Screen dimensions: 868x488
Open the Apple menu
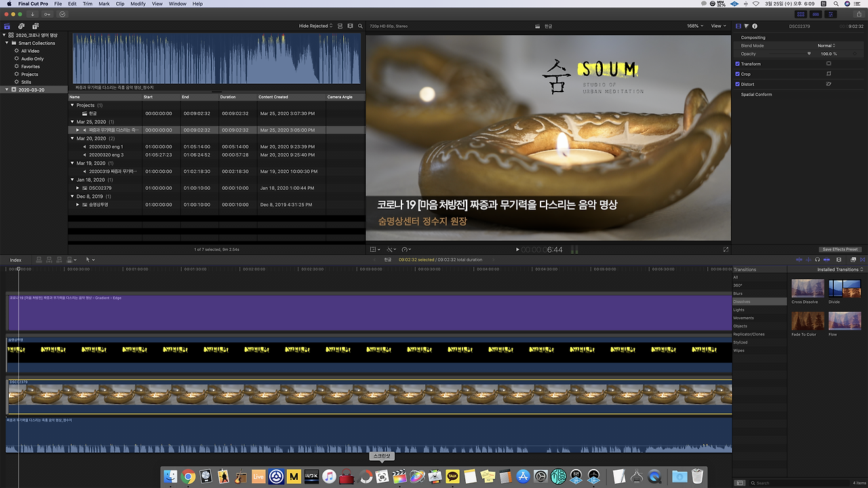[8, 4]
